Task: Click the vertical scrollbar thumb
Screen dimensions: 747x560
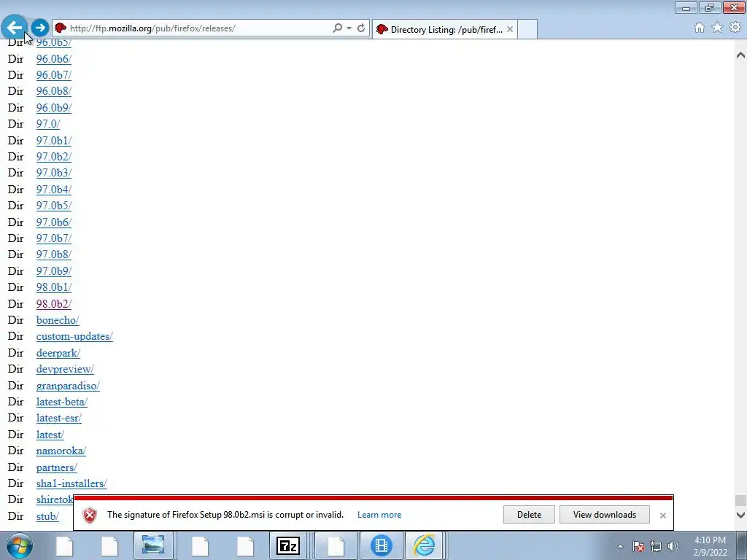Action: (740, 500)
